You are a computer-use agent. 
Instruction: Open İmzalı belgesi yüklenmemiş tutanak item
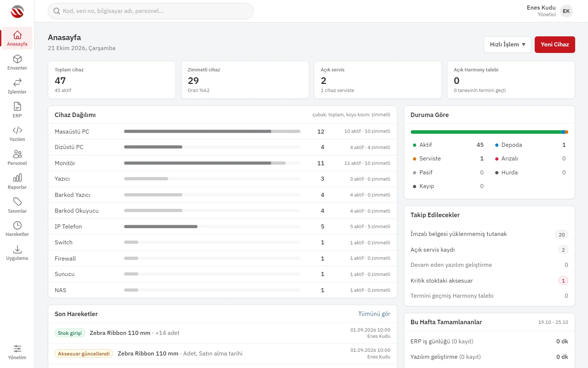[489, 234]
